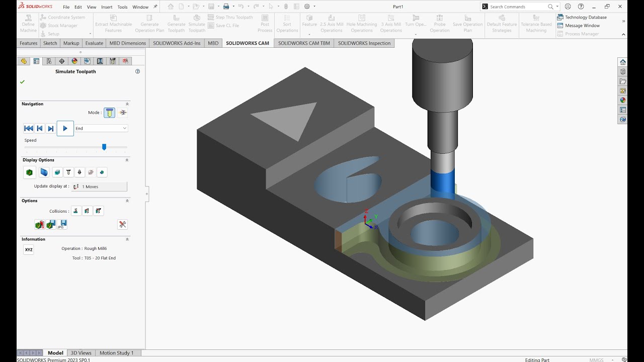This screenshot has width=644, height=362.
Task: Open the Search Commands dropdown arrow
Action: point(557,7)
